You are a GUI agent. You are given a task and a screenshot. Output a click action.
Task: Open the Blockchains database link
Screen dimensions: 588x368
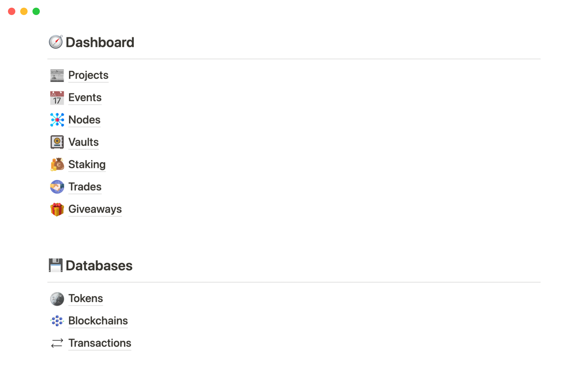(98, 321)
